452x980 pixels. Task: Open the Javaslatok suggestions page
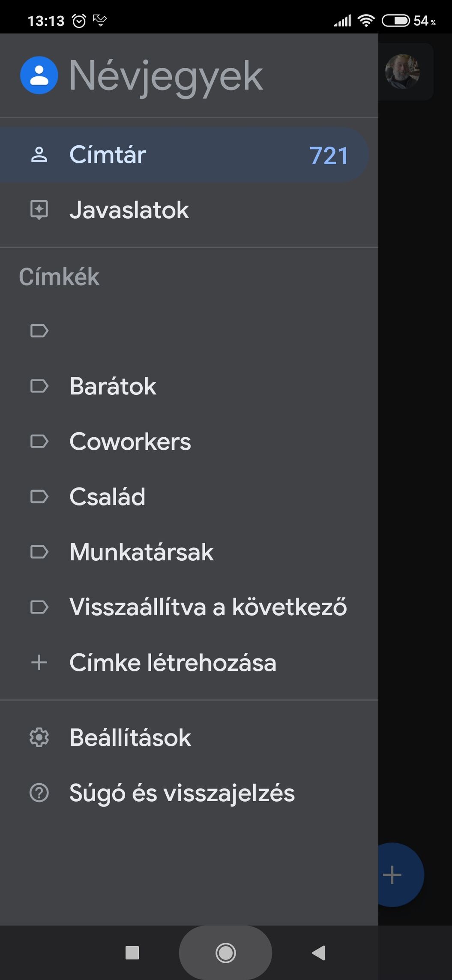(x=189, y=210)
